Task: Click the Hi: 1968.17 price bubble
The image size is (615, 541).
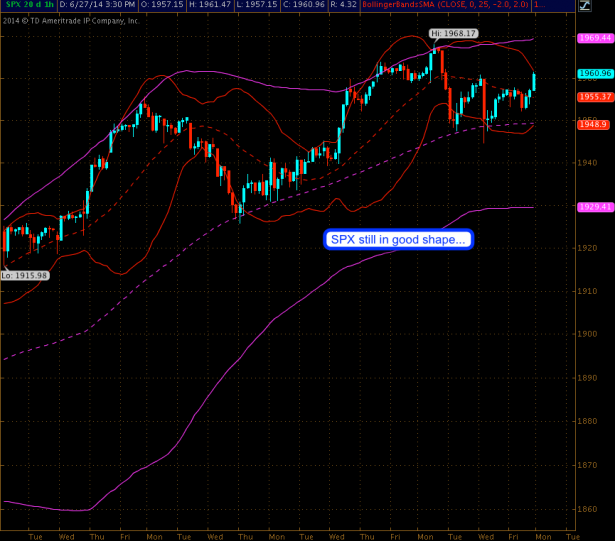Action: tap(453, 34)
